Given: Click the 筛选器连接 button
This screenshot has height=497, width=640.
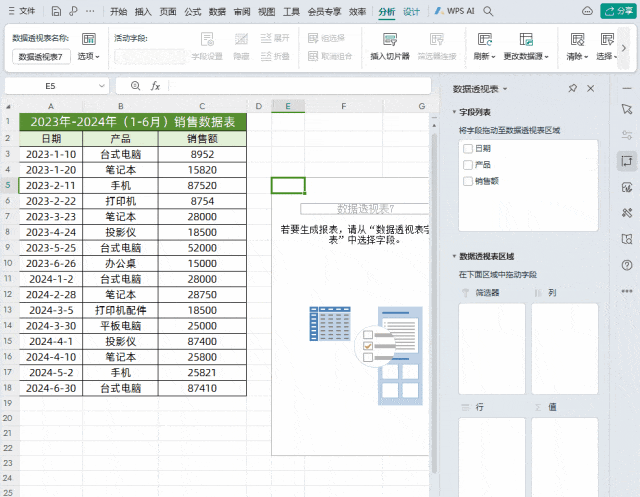Looking at the screenshot, I should pyautogui.click(x=437, y=47).
